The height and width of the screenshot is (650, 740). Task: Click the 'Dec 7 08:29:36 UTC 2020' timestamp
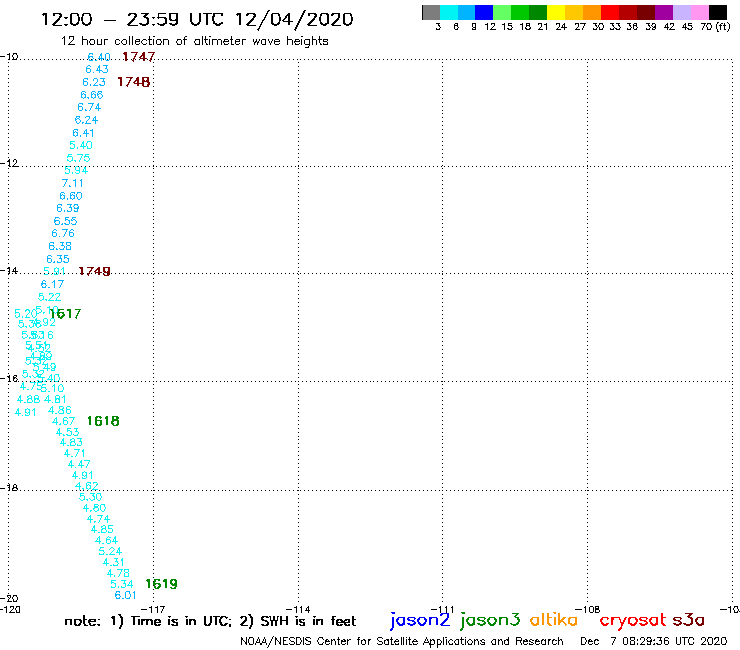(x=654, y=642)
